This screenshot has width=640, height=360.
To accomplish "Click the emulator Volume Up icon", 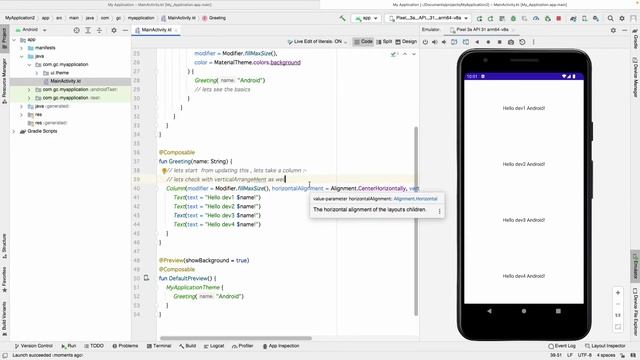I will (x=435, y=42).
